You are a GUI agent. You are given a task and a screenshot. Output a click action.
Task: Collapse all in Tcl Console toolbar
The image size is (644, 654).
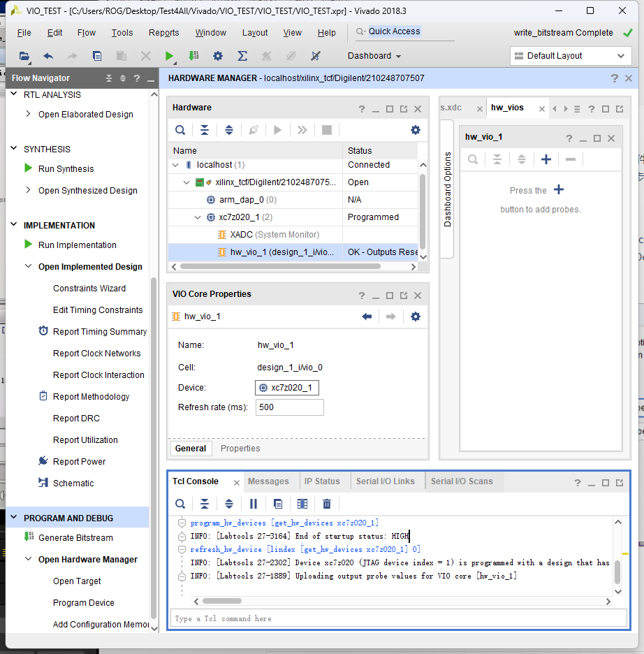tap(204, 504)
